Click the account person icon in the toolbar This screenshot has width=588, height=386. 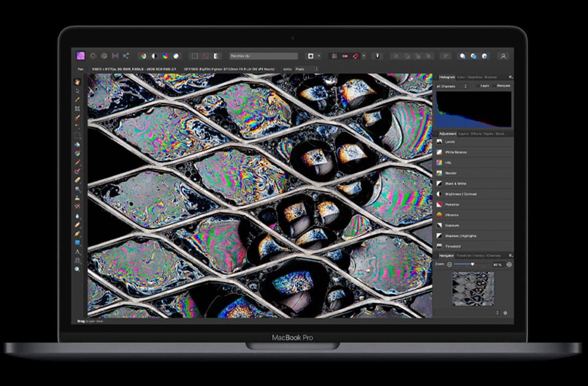(503, 56)
